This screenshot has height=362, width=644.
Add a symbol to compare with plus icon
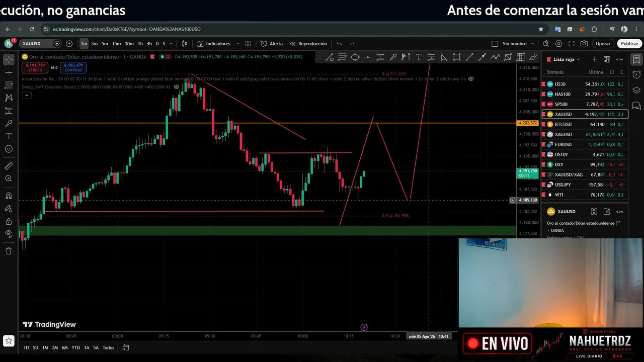69,44
